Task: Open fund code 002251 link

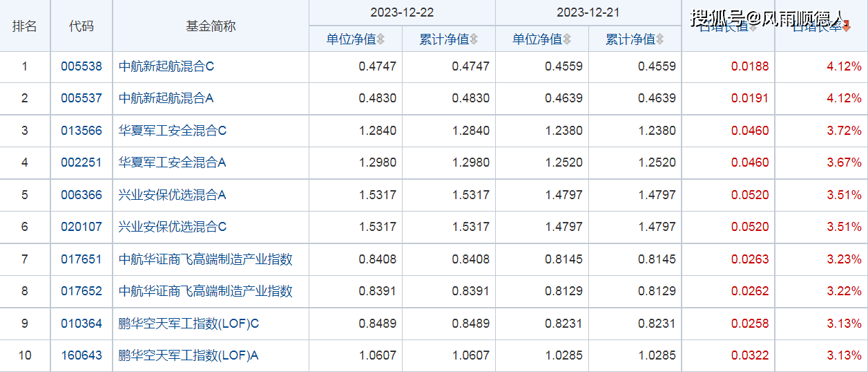Action: pos(81,162)
